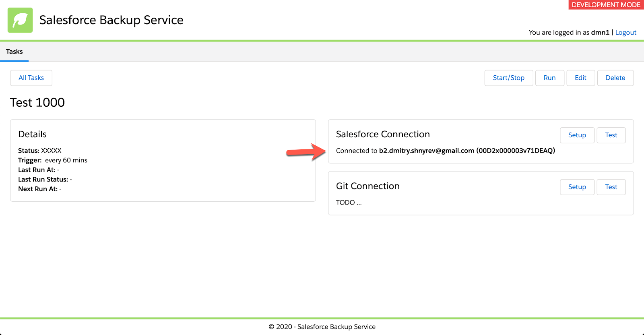Click the Start/Stop button
Screen dimensions: 644x335
coord(509,78)
